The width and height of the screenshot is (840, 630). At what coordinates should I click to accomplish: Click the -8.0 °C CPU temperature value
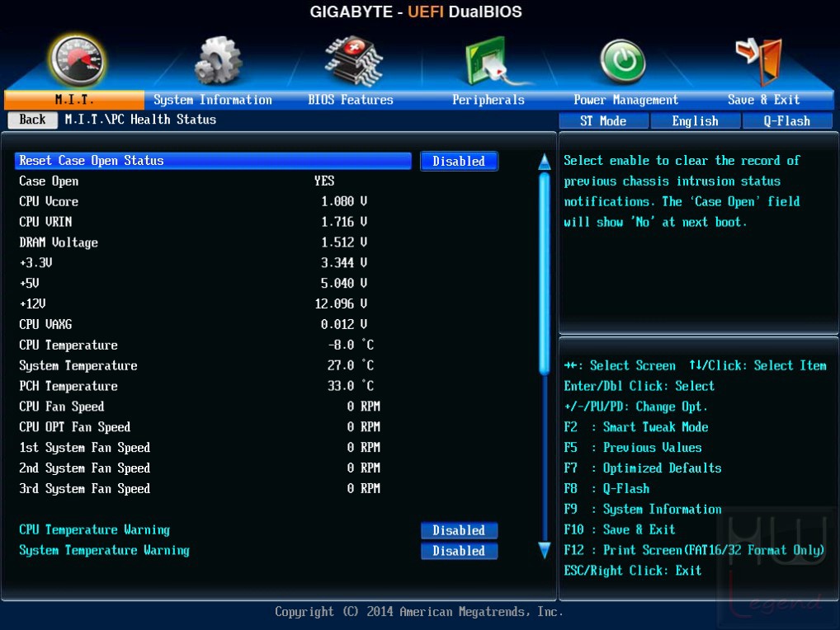pos(351,345)
